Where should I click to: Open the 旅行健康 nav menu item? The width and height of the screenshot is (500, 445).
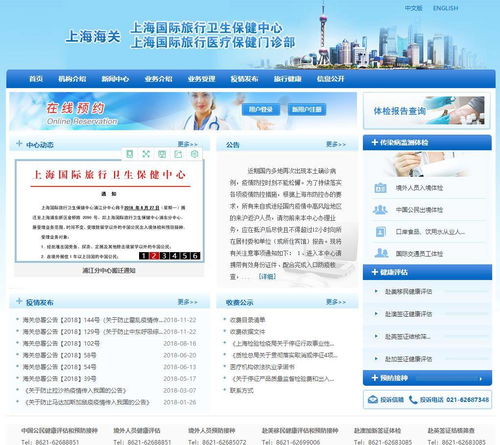[287, 79]
